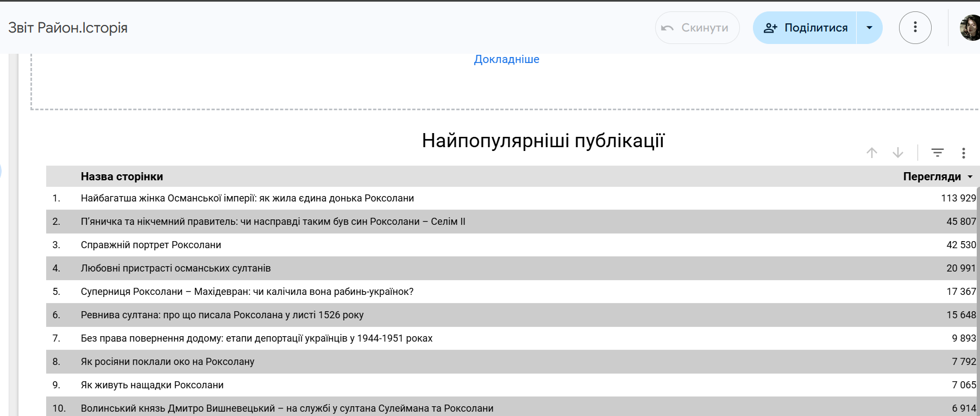Screen dimensions: 980x416
Task: Click the drill down arrow icon
Action: click(898, 153)
